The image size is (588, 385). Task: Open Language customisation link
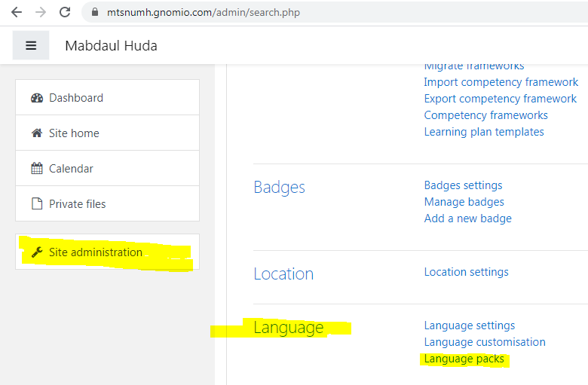[485, 342]
